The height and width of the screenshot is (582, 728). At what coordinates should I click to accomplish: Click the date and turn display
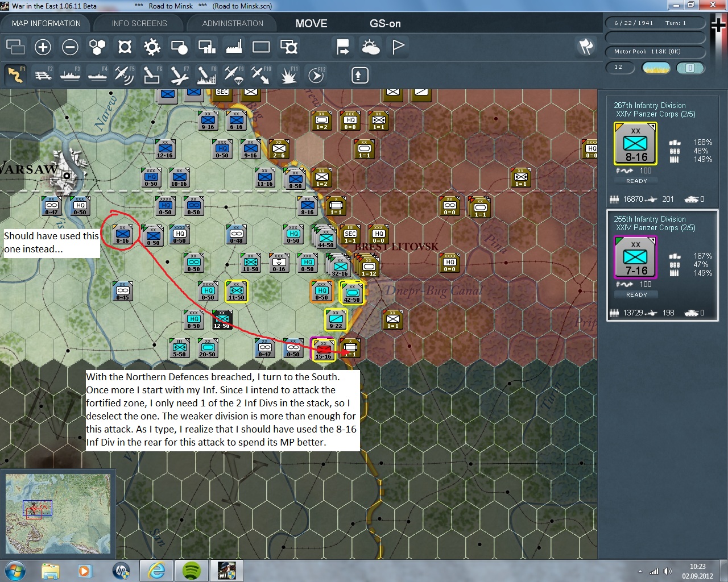tap(655, 23)
